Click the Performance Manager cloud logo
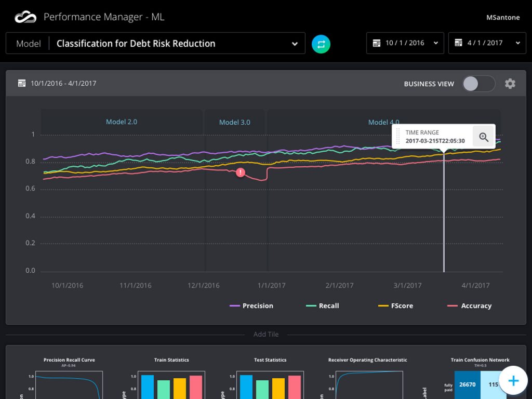The height and width of the screenshot is (399, 532). (x=24, y=17)
